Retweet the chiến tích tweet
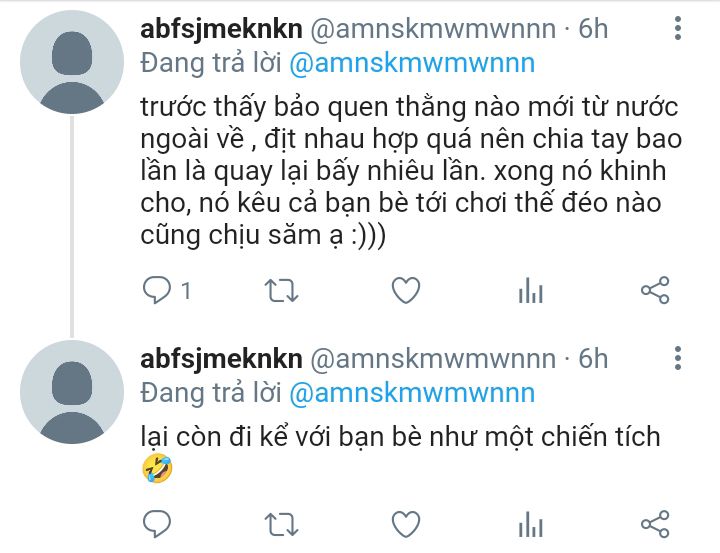720x553 pixels. (281, 524)
